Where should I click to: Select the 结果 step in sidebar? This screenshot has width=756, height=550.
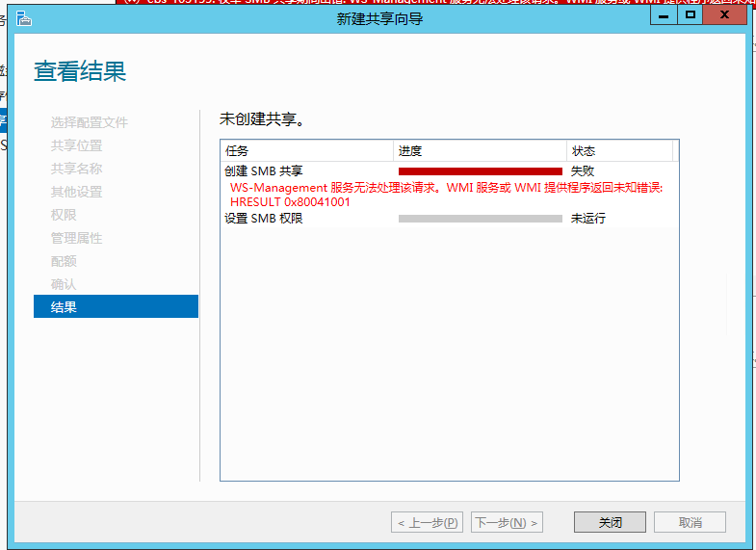pos(116,306)
